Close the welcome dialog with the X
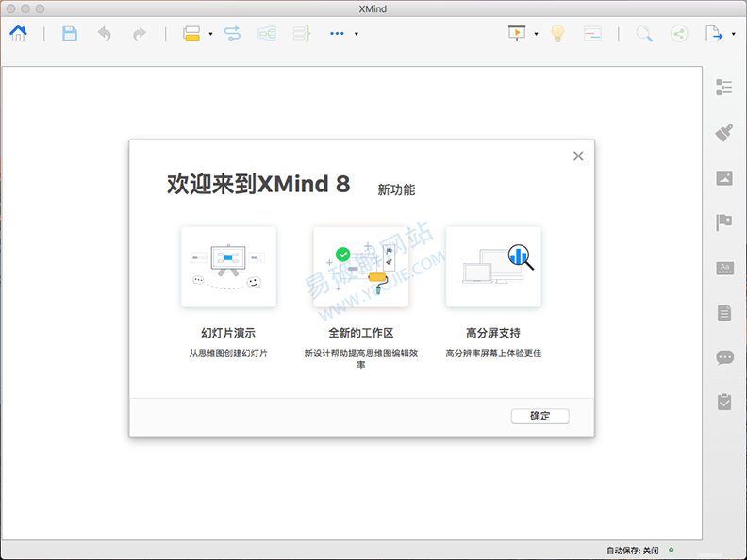 pos(578,156)
